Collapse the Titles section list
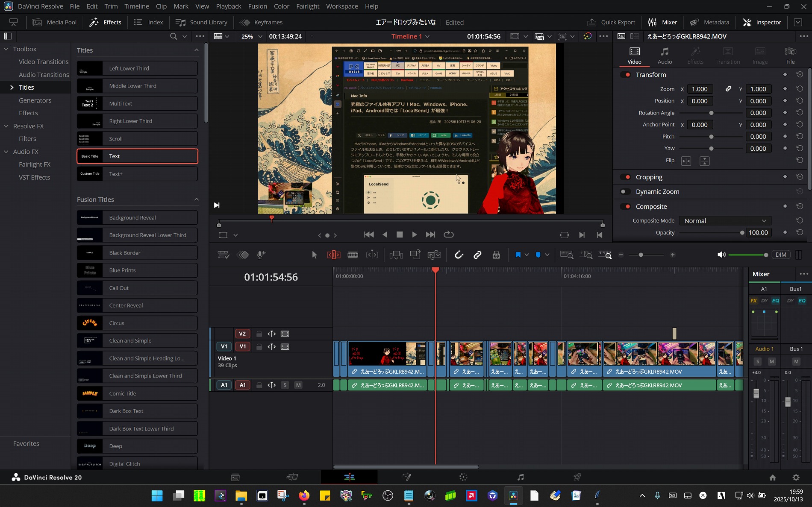This screenshot has height=507, width=812. click(197, 50)
